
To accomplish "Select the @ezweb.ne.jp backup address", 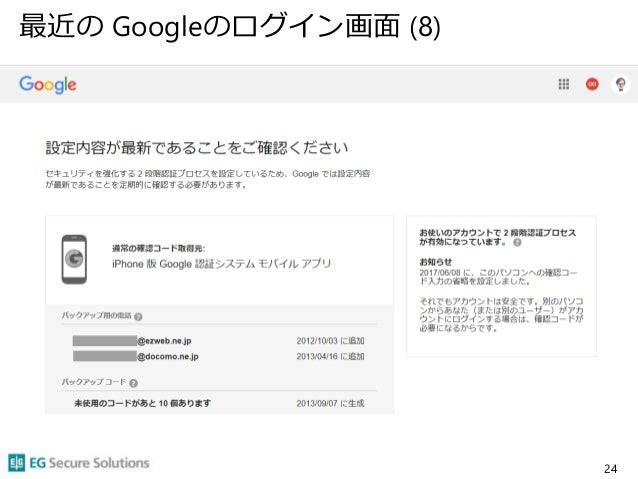I will click(132, 341).
